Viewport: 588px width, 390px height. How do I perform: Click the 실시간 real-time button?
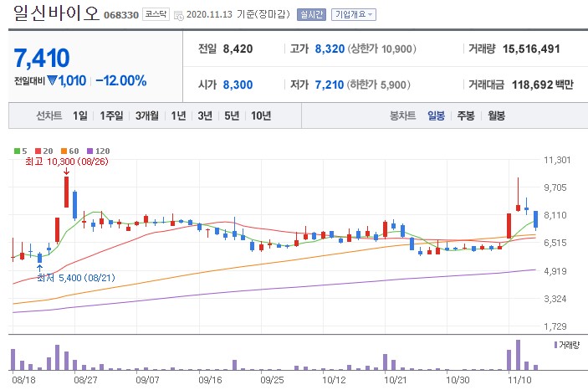[311, 14]
